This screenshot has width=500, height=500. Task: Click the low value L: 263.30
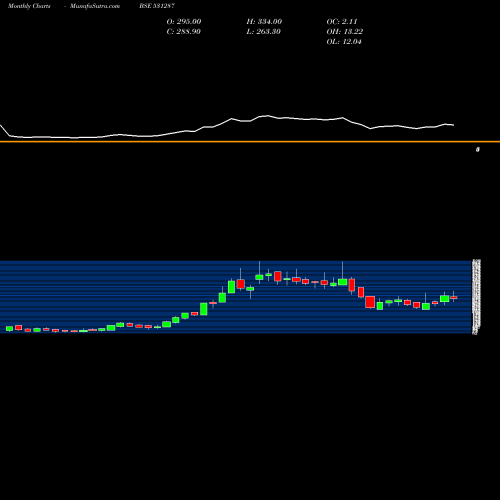(x=264, y=32)
